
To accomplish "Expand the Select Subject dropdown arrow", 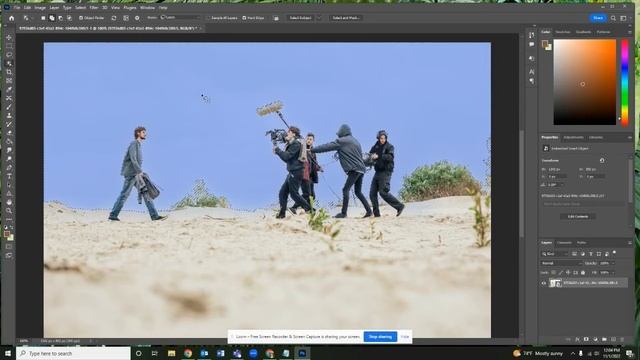I will point(319,18).
